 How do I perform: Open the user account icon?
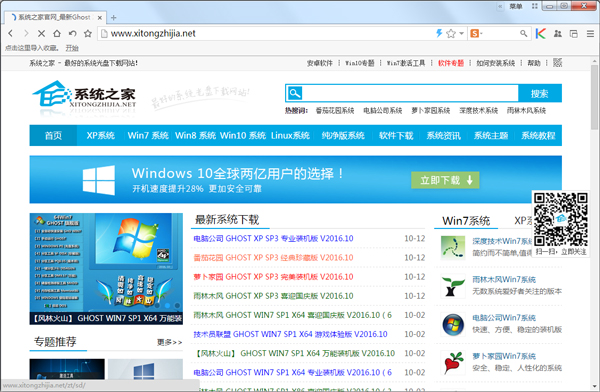(558, 34)
